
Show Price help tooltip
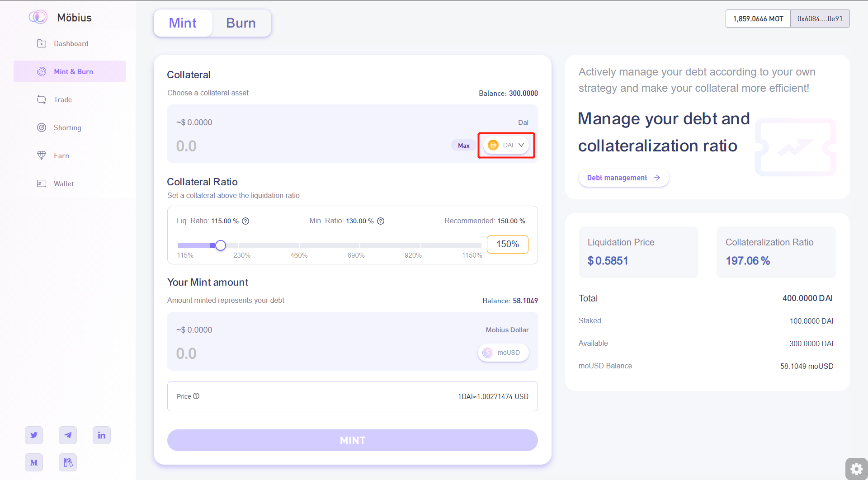[196, 396]
